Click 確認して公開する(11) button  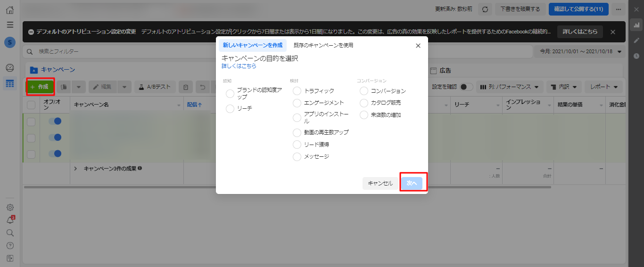578,9
